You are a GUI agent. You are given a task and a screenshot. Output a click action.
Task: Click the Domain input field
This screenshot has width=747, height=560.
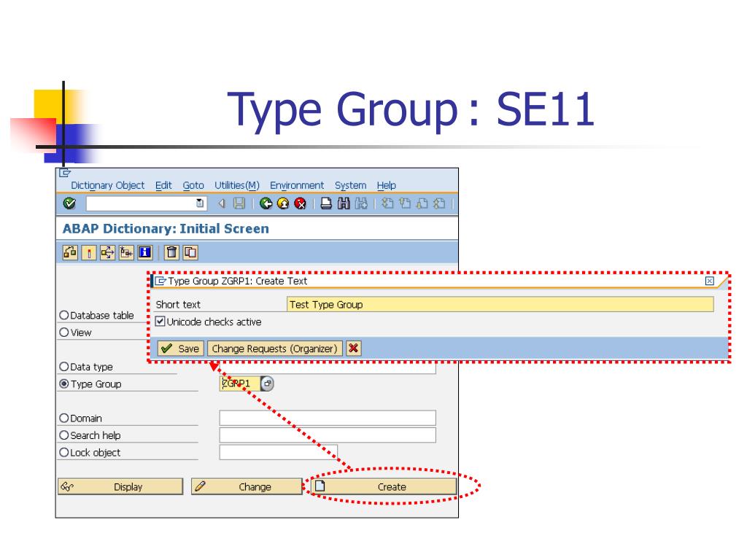[328, 418]
